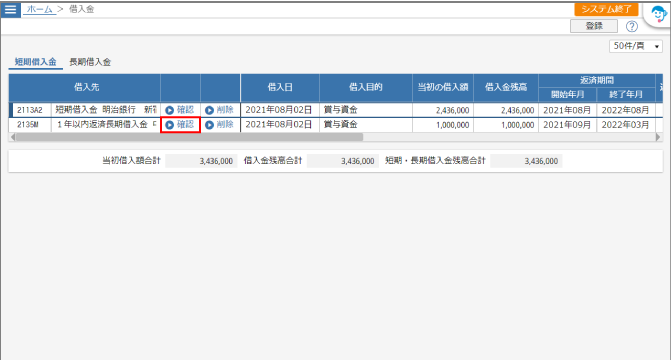
Task: Click the 2021年09月 start month cell
Action: pyautogui.click(x=567, y=125)
